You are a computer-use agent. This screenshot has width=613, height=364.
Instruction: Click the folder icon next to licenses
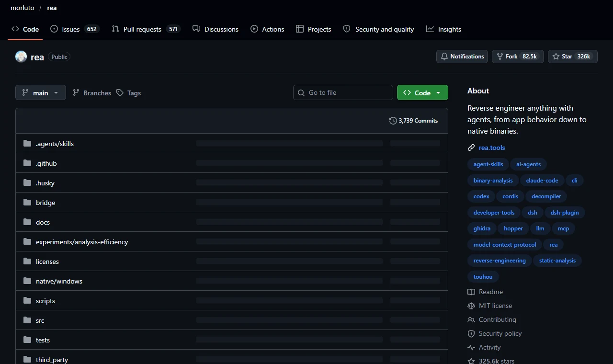pos(27,262)
